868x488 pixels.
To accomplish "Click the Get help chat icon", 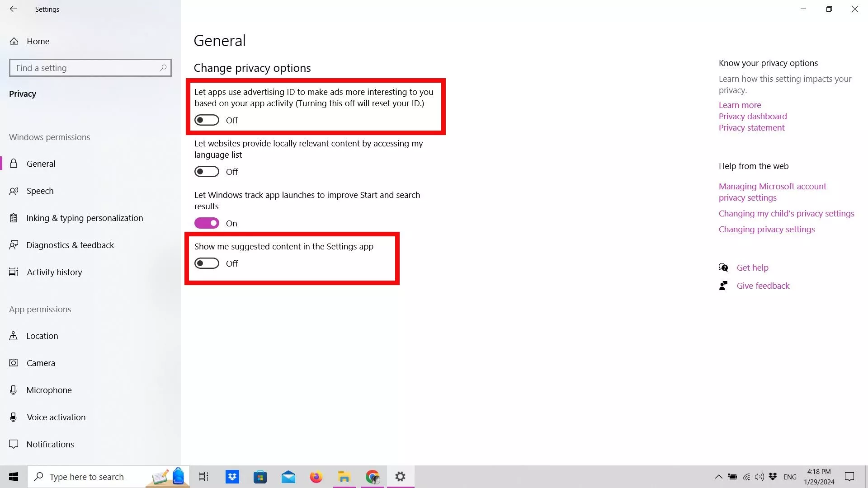I will click(723, 267).
